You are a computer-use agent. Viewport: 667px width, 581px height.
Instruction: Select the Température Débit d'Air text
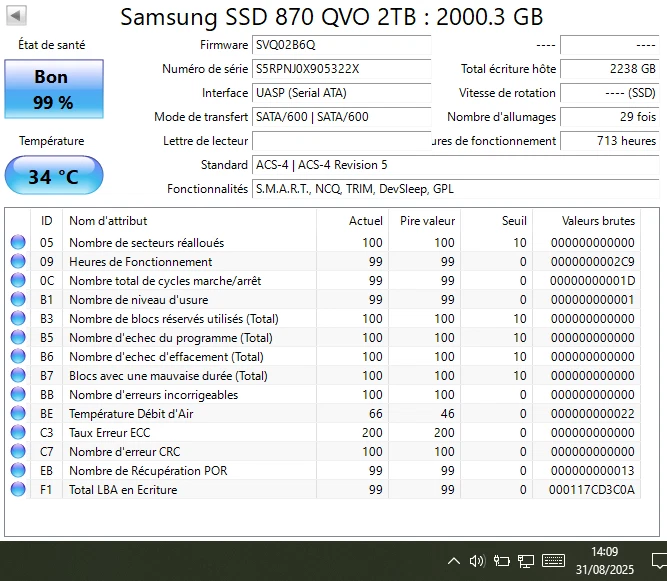click(x=131, y=414)
